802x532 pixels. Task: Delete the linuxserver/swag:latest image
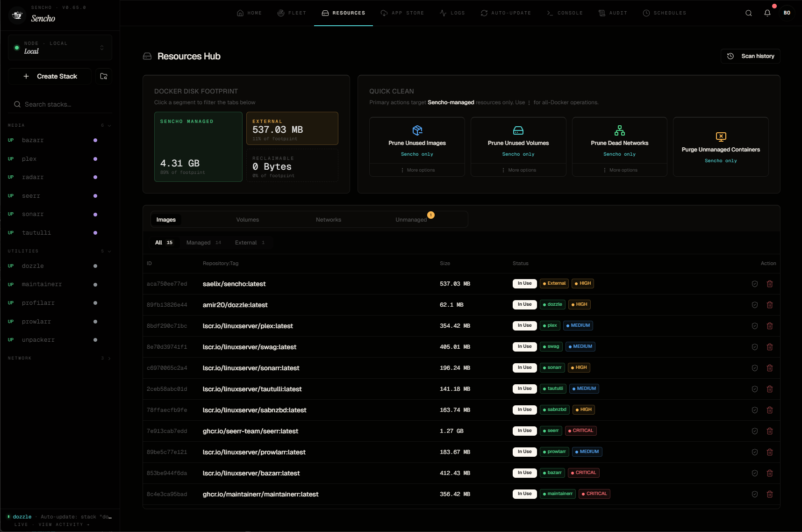(x=770, y=347)
